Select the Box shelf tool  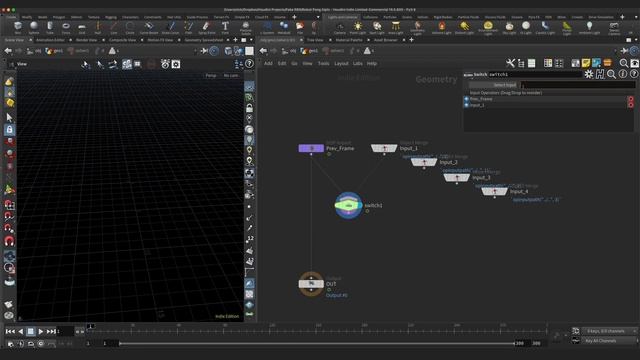point(18,27)
